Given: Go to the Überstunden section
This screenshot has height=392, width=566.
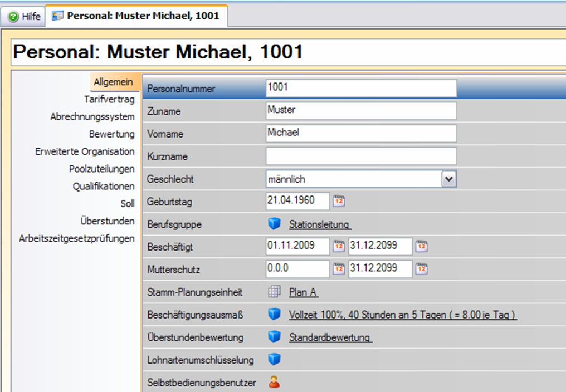Looking at the screenshot, I should [x=107, y=221].
